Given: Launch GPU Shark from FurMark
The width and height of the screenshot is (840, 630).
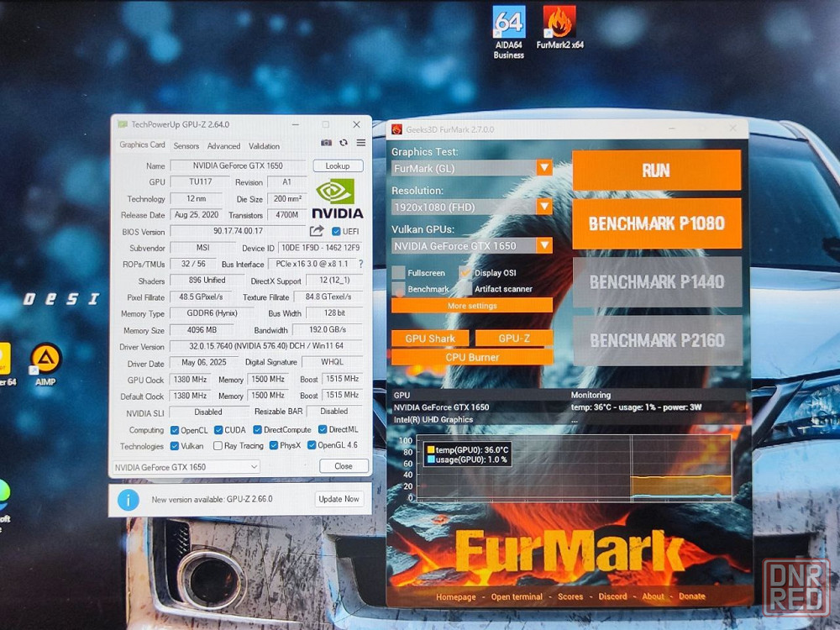Looking at the screenshot, I should point(430,339).
